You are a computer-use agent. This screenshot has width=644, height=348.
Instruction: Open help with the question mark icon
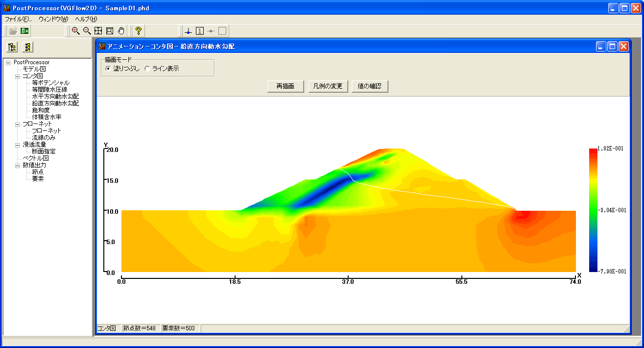coord(139,31)
